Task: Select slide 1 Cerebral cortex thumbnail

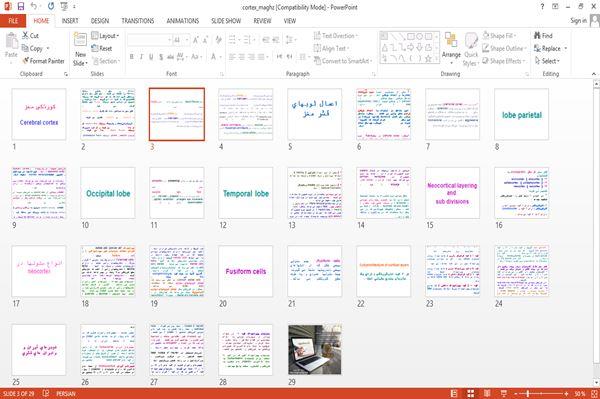Action: tap(39, 114)
